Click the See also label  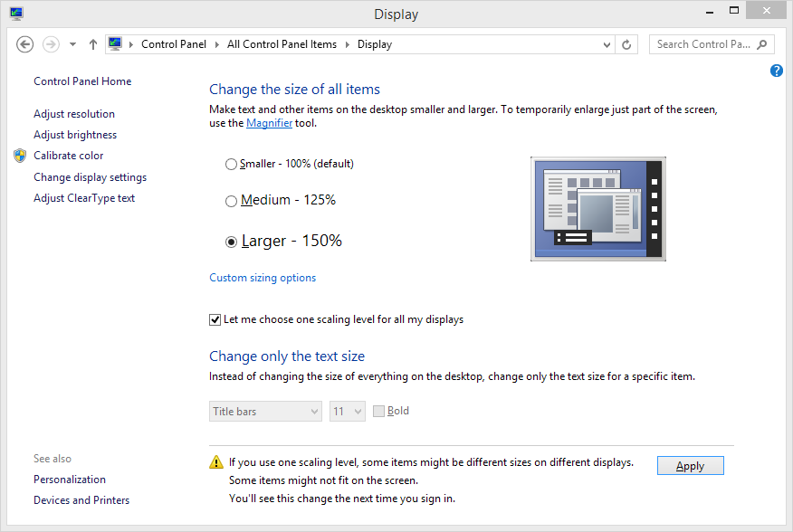pos(53,459)
